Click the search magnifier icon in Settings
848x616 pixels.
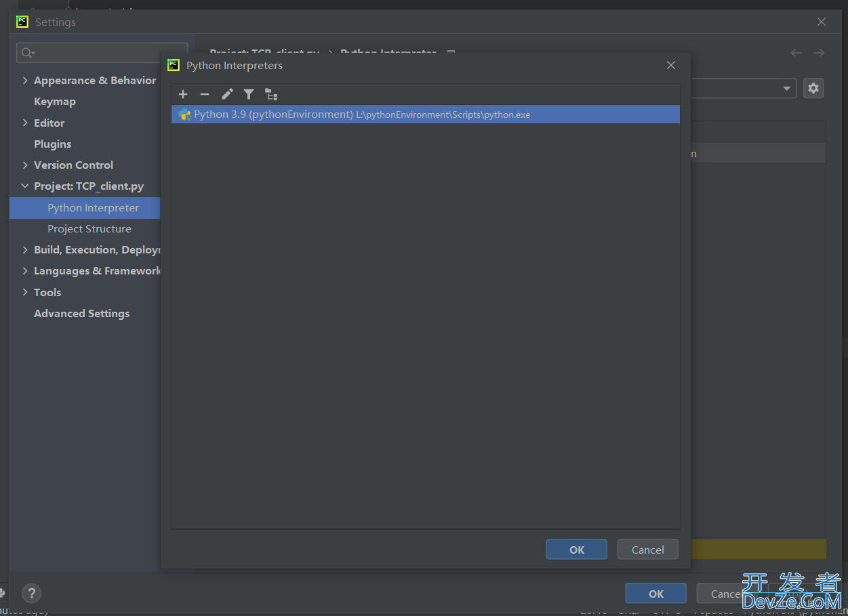pos(28,53)
